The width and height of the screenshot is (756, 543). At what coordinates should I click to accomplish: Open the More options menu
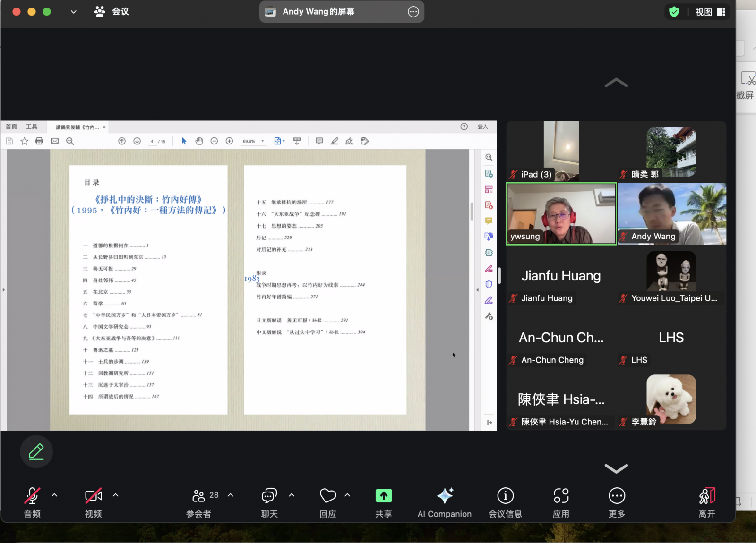click(617, 496)
